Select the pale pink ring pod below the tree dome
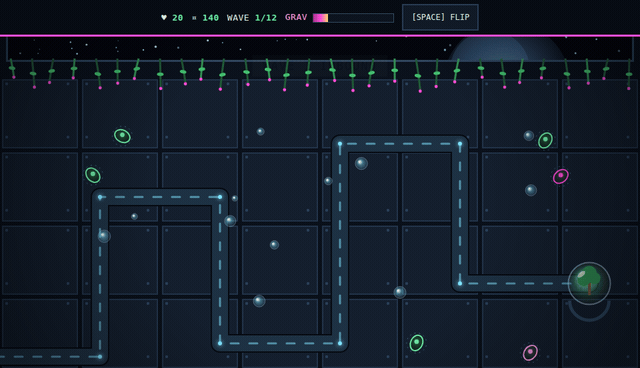This screenshot has width=640, height=368. (x=530, y=352)
